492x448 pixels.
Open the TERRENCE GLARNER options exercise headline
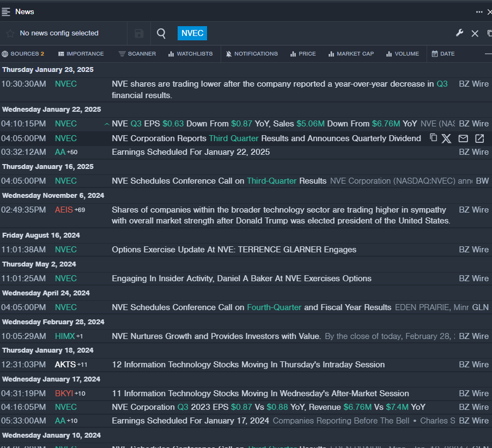[234, 250]
